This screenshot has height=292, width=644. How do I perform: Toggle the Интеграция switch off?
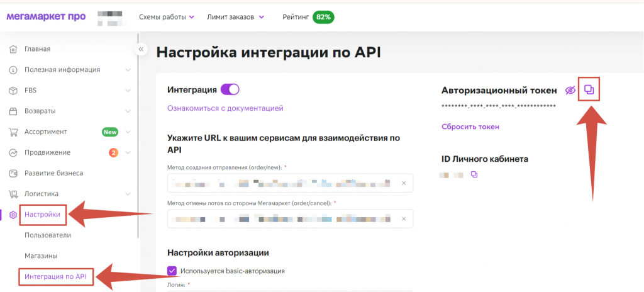point(230,90)
